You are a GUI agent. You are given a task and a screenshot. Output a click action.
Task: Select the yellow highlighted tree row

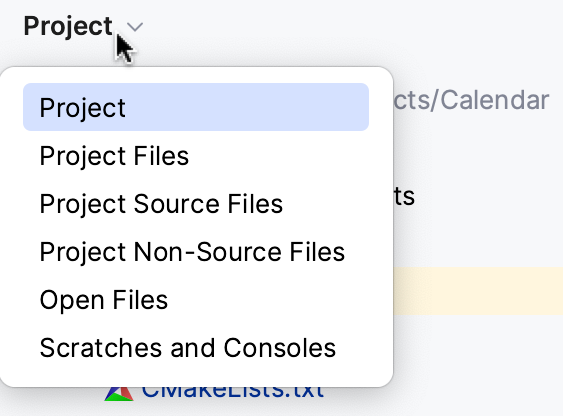(478, 291)
